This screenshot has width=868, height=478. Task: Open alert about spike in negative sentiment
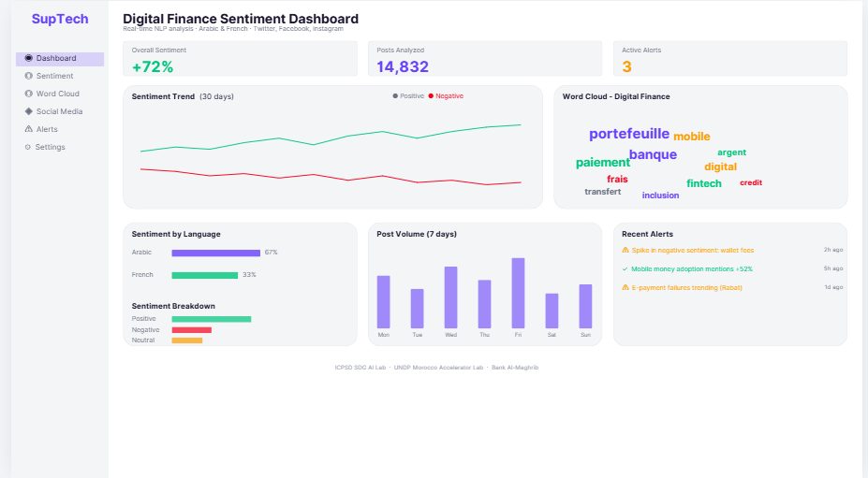(x=693, y=250)
